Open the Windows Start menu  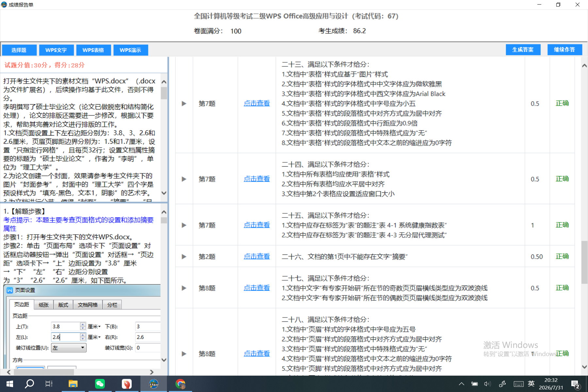point(9,384)
